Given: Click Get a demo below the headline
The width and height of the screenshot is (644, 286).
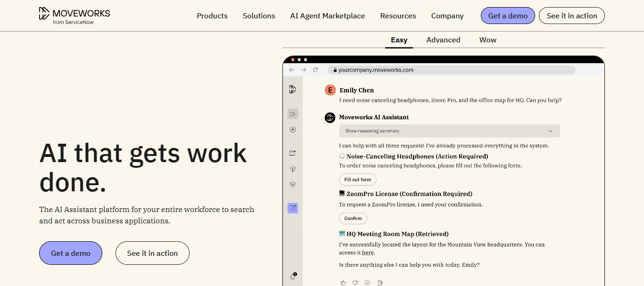Looking at the screenshot, I should point(71,253).
